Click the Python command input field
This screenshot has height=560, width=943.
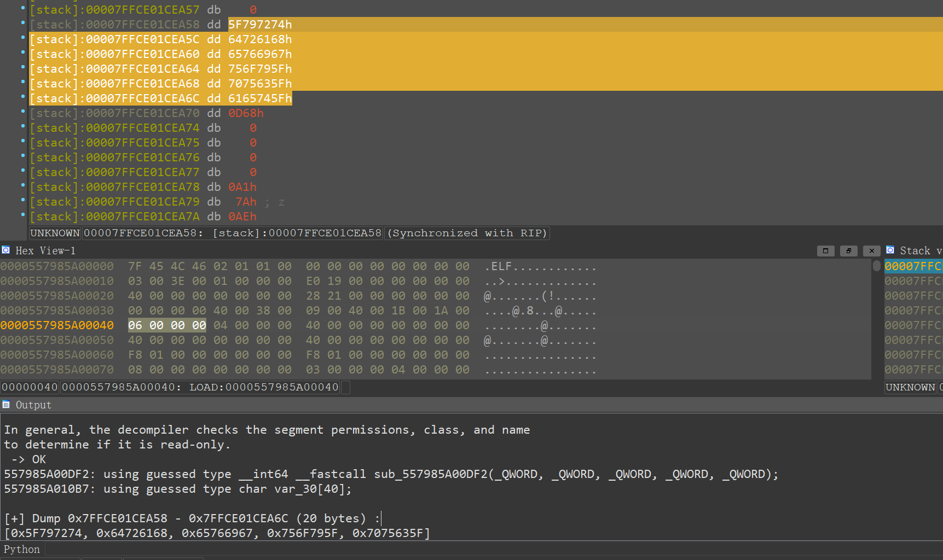493,550
